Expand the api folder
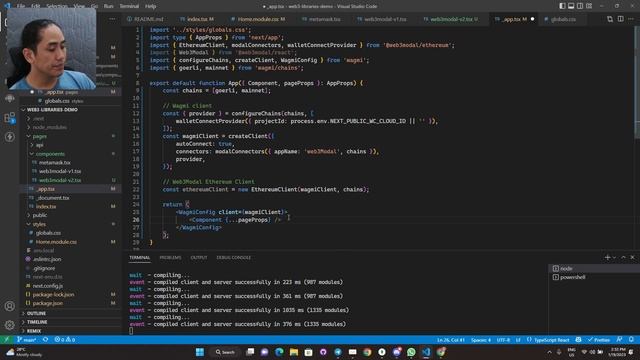The width and height of the screenshot is (640, 360). (x=70, y=145)
